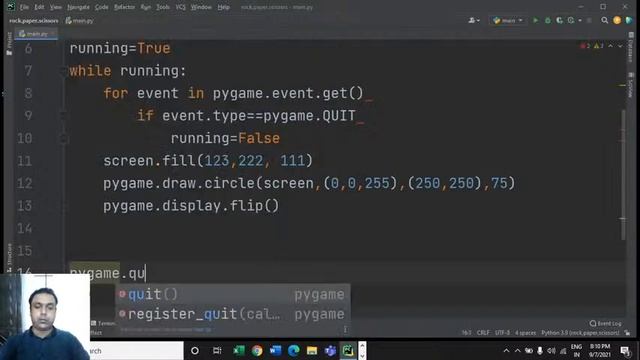Start debugging with the green bug icon

pos(548,20)
